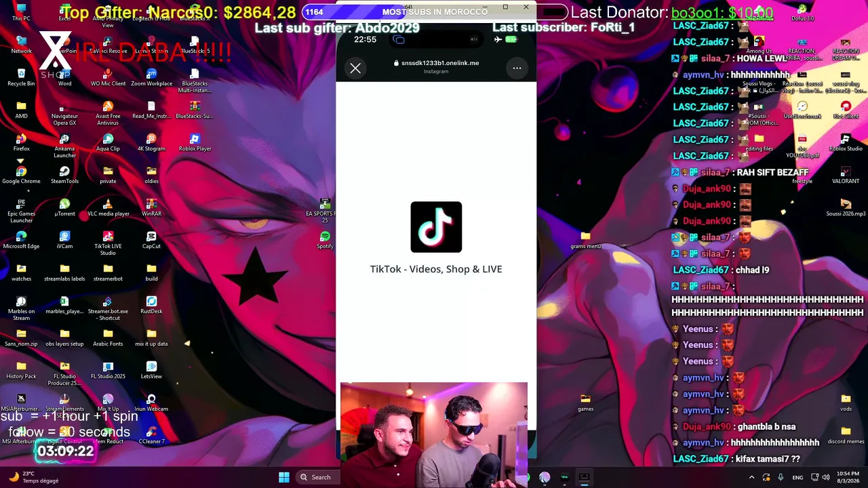
Task: Tap the TikTok app logo
Action: (x=436, y=227)
